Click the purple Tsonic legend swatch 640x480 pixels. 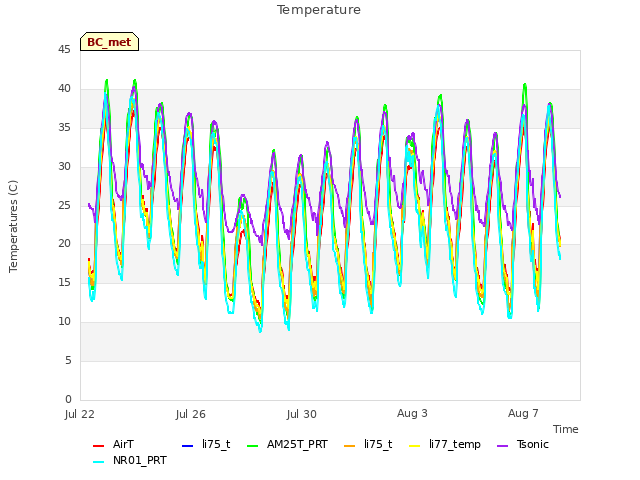coord(503,445)
